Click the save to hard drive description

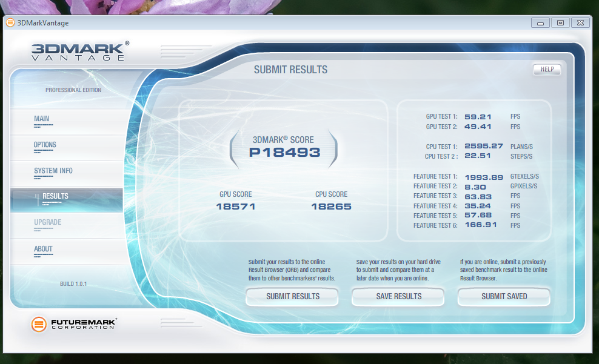(398, 270)
